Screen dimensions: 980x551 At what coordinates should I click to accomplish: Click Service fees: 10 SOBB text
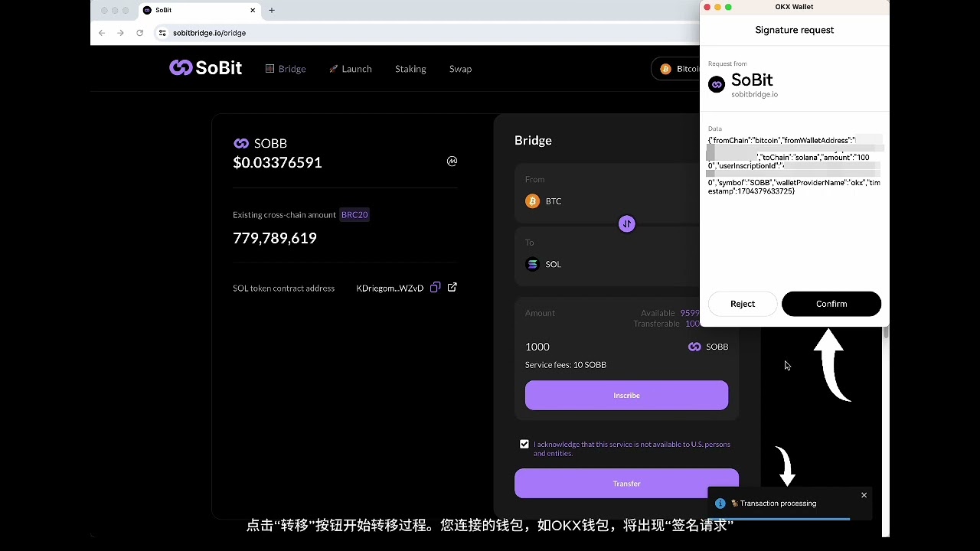pyautogui.click(x=566, y=365)
